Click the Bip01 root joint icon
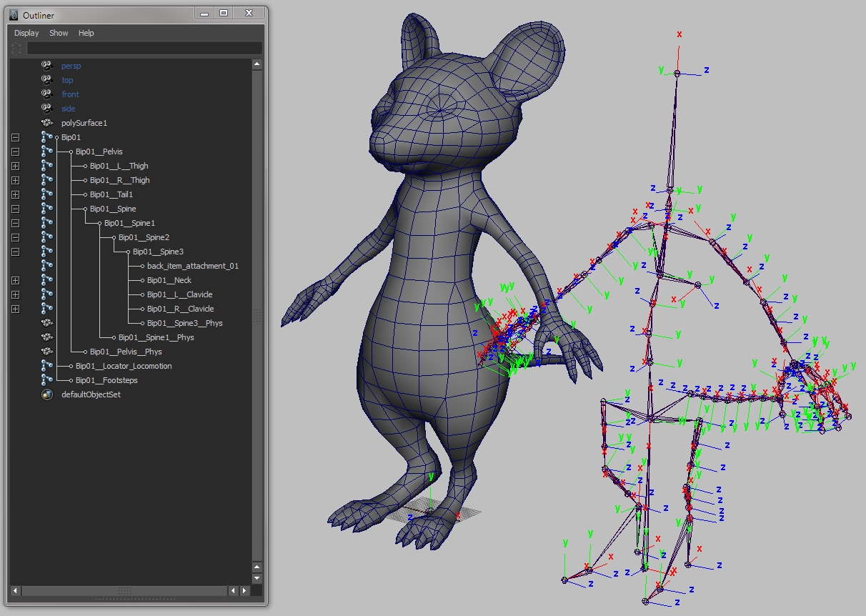Image resolution: width=866 pixels, height=616 pixels. [47, 137]
